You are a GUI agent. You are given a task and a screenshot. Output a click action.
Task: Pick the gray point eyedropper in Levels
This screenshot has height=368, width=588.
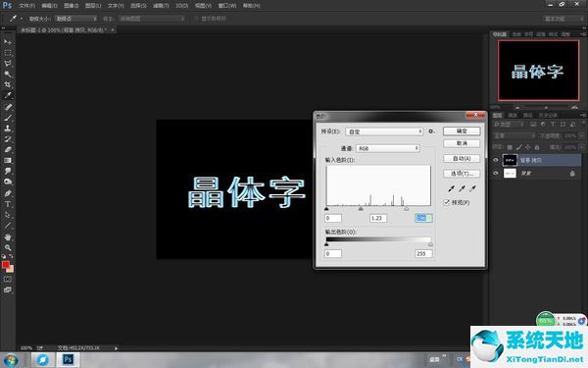point(462,188)
